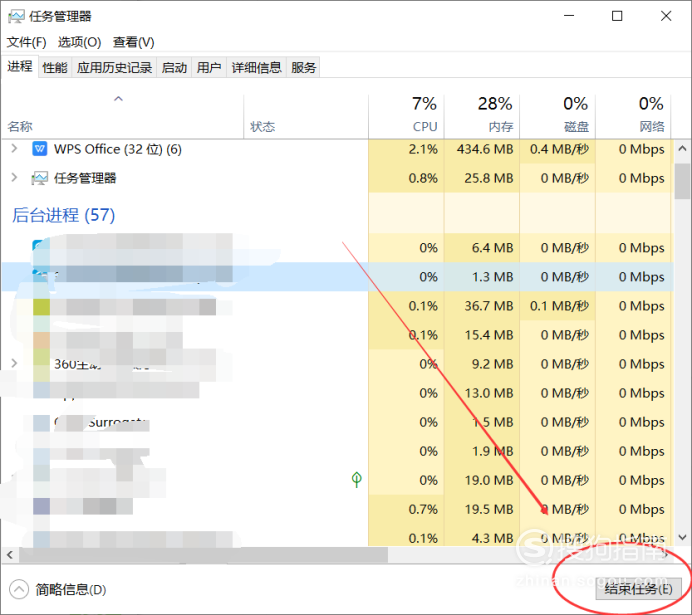
Task: Select the 进程 tab
Action: (x=20, y=67)
